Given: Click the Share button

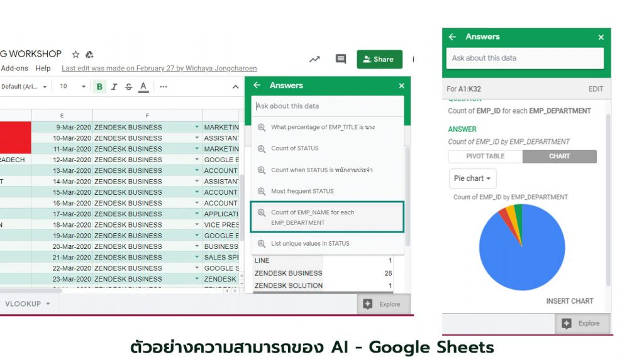Looking at the screenshot, I should [379, 59].
